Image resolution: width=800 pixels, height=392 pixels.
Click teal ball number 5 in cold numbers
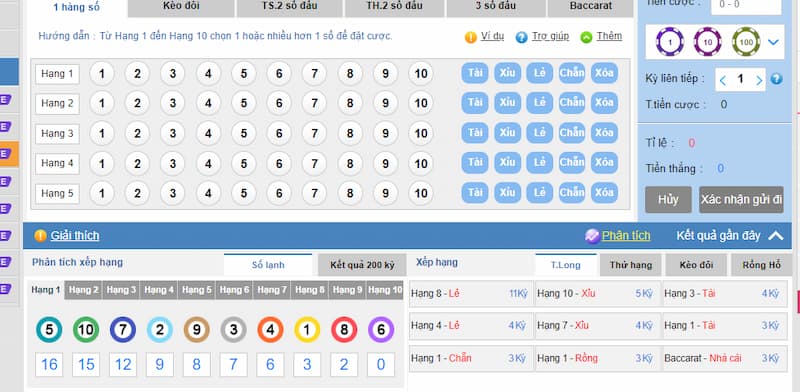tap(49, 330)
